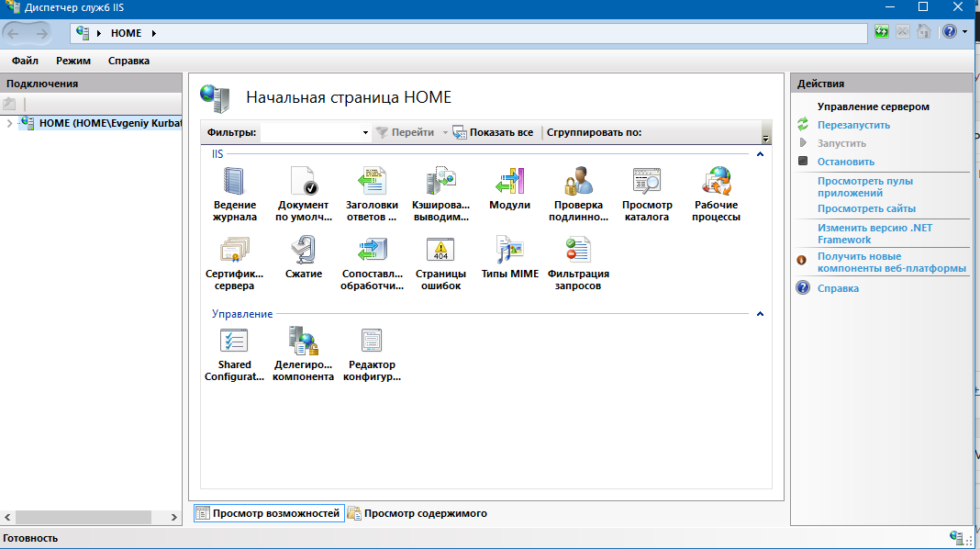Open the Ведение журнала feature
980x549 pixels.
click(x=234, y=194)
